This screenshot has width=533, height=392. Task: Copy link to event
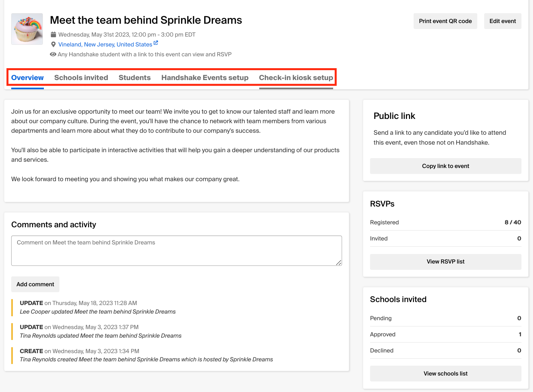446,166
